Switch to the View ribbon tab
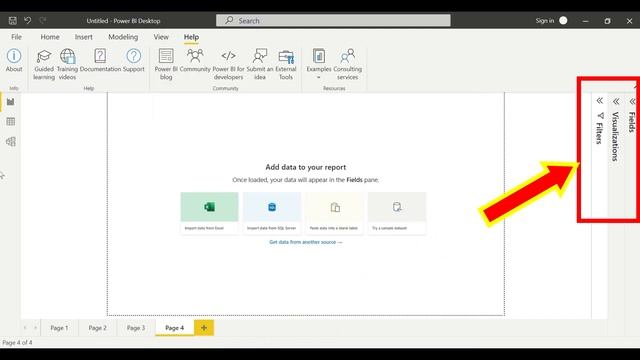Viewport: 640px width, 360px height. 161,37
